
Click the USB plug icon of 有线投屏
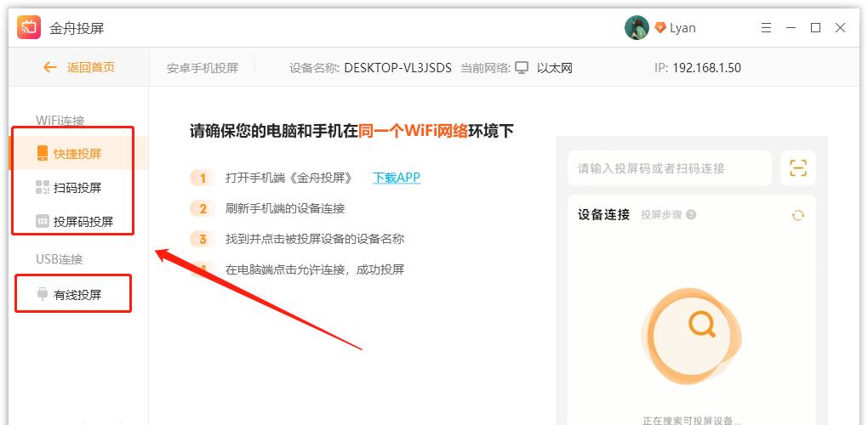pos(42,293)
